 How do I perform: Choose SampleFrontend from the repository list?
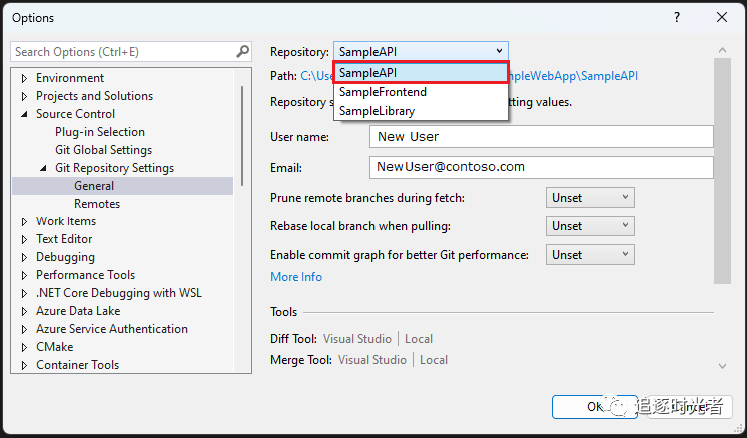point(421,92)
